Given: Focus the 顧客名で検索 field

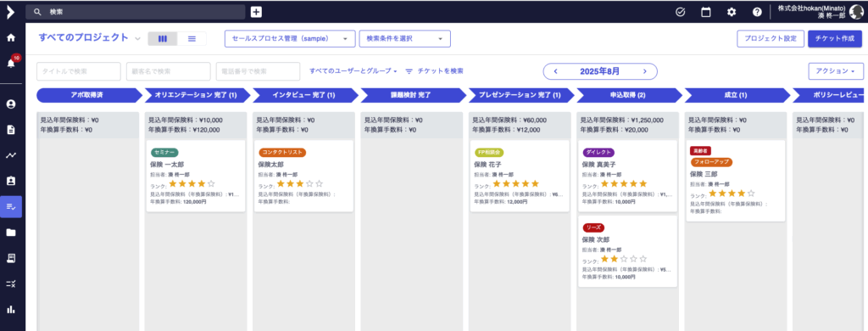Looking at the screenshot, I should (x=169, y=71).
